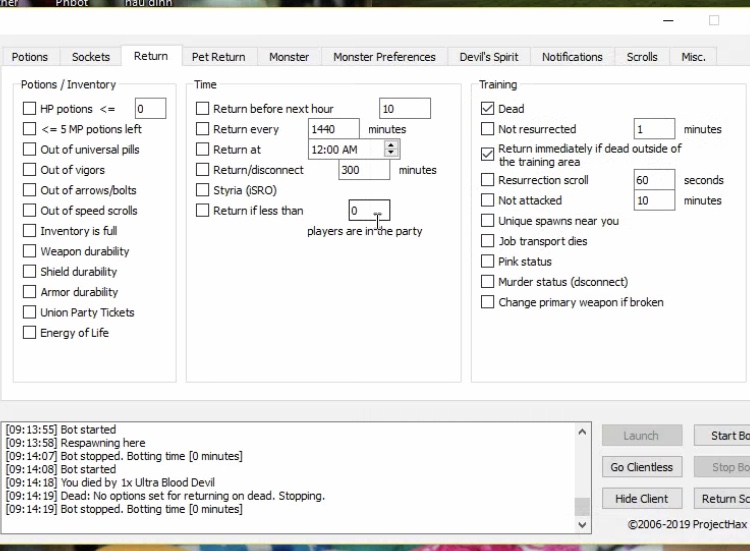750x551 pixels.
Task: Open the Pet Return tab
Action: (x=219, y=57)
